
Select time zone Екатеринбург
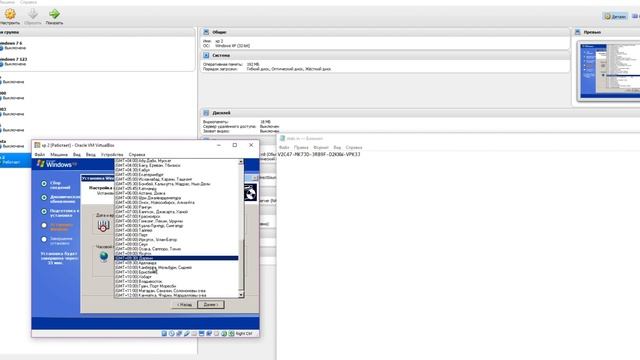(x=176, y=175)
